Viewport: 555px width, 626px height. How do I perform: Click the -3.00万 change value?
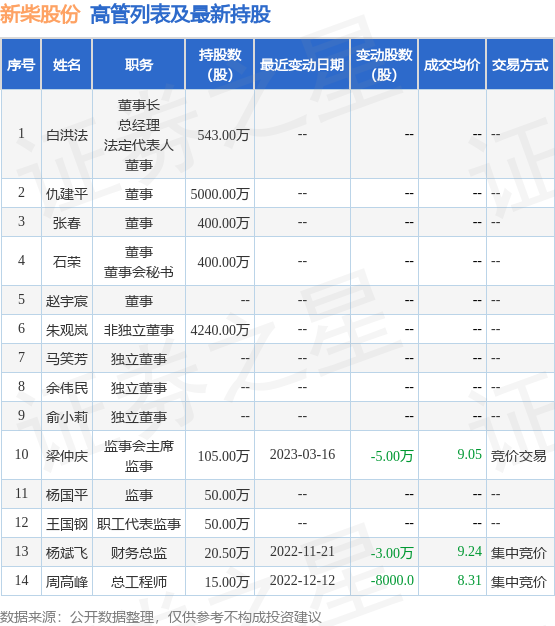pos(392,553)
